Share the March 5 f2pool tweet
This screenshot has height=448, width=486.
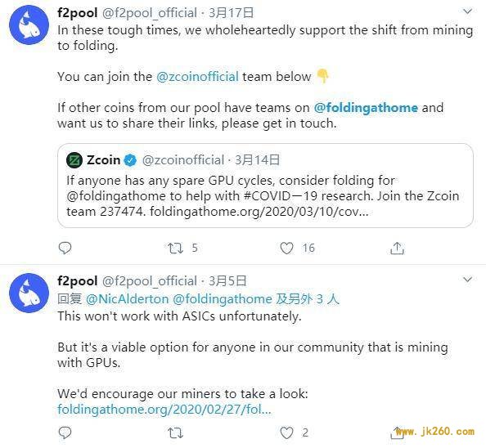[x=397, y=432]
